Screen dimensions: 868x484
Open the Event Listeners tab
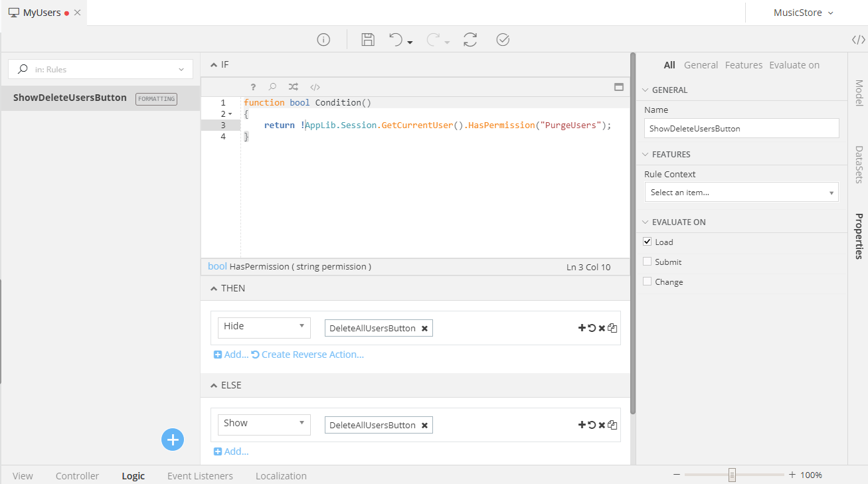pos(200,475)
